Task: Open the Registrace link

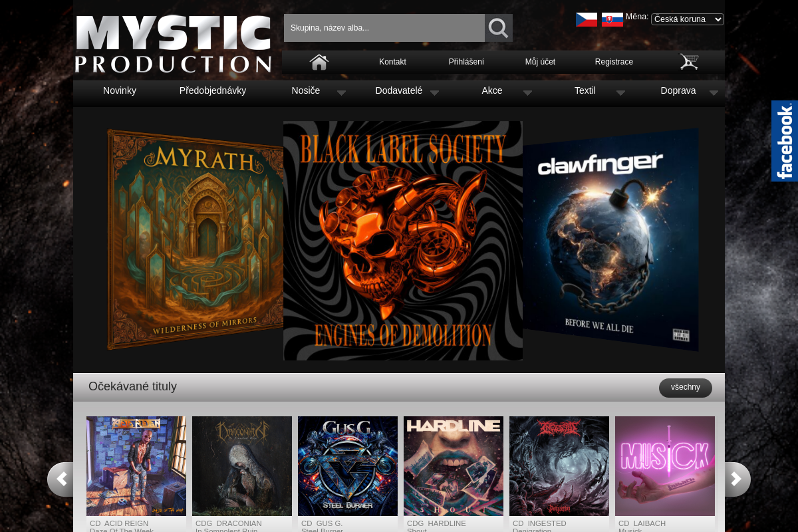Action: (614, 62)
